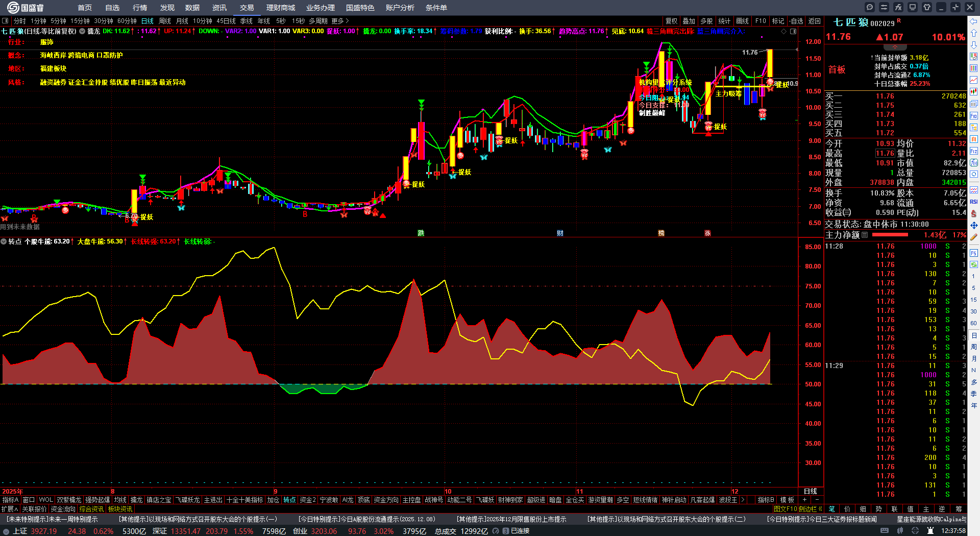Click the 主力净额 red progress bar
This screenshot has height=536, width=980.
[x=890, y=235]
